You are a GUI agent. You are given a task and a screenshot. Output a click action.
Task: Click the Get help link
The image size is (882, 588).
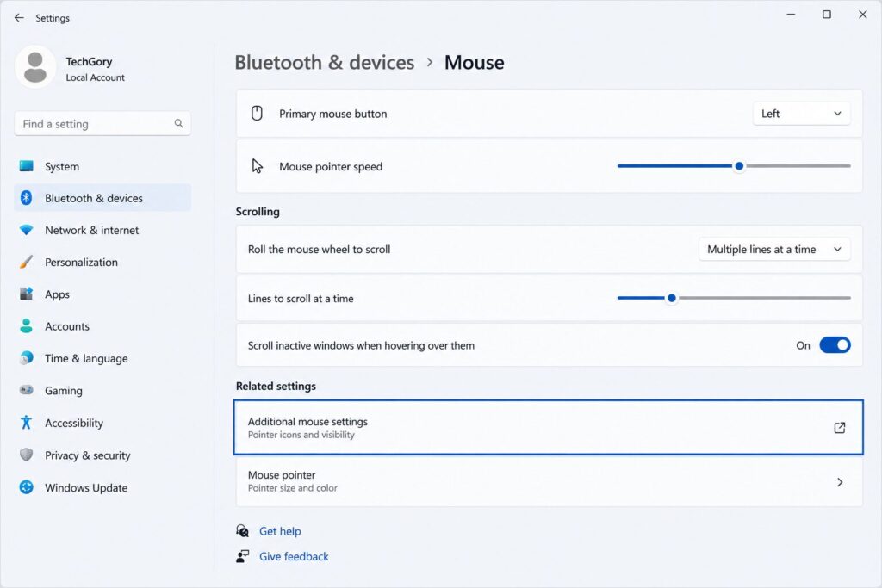click(x=280, y=531)
